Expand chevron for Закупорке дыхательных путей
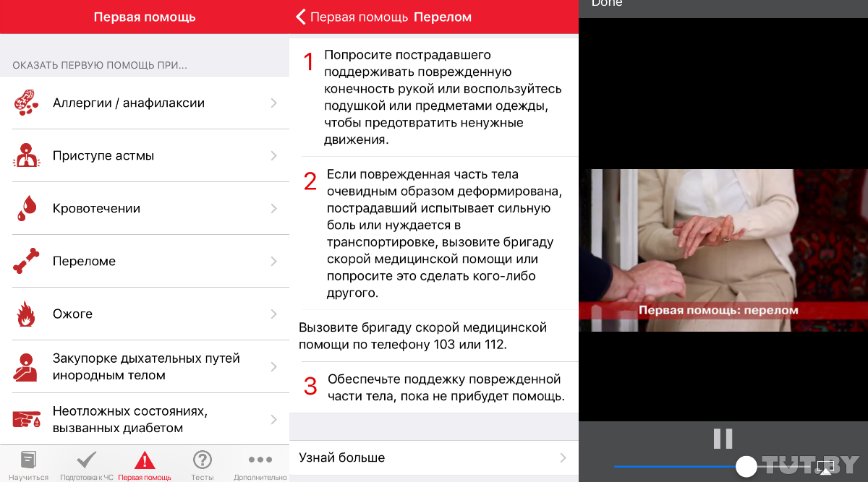This screenshot has width=868, height=482. pyautogui.click(x=274, y=366)
